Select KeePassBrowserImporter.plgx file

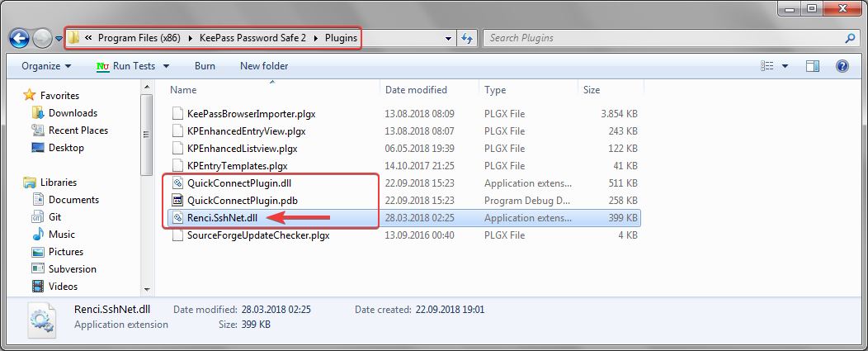pyautogui.click(x=251, y=114)
